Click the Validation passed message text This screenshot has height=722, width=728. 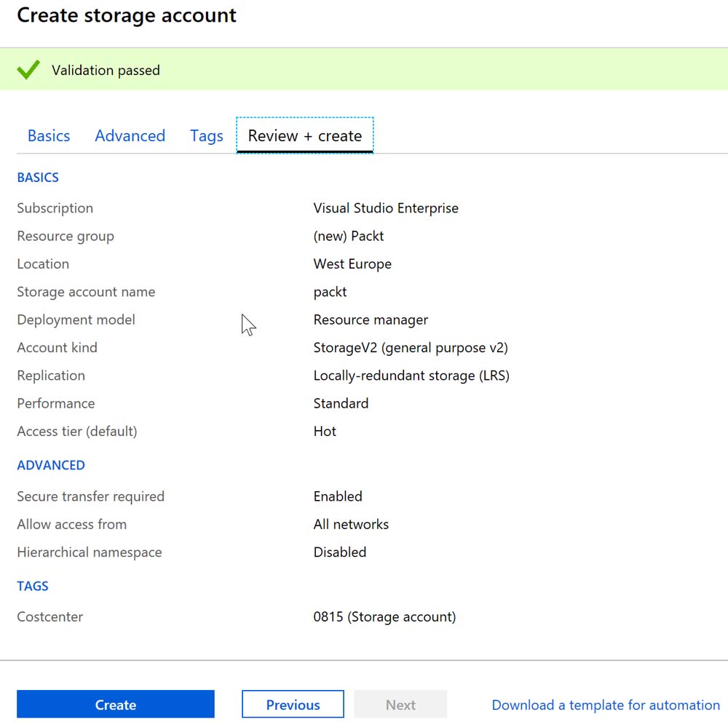click(x=106, y=71)
